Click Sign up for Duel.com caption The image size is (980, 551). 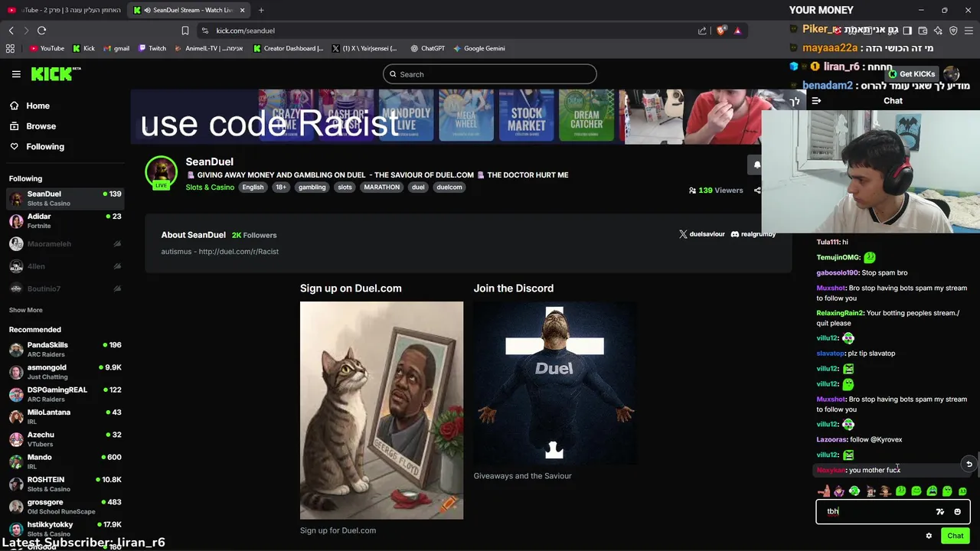pyautogui.click(x=338, y=530)
